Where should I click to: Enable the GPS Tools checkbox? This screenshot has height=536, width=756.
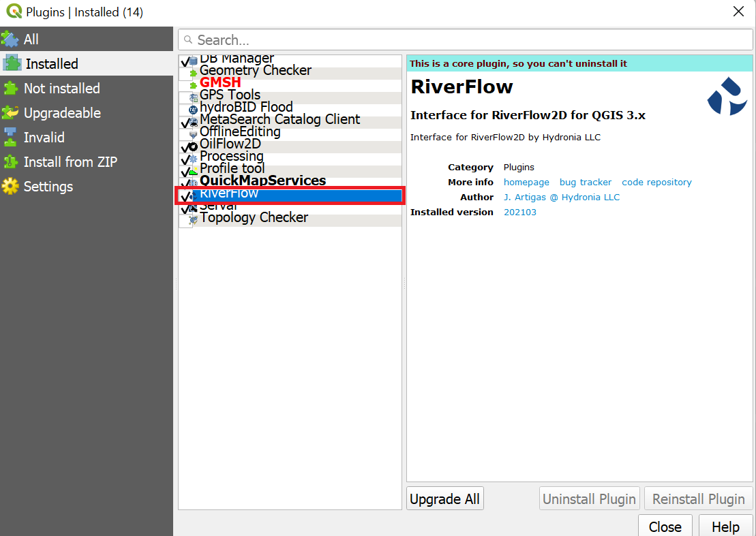coord(185,98)
